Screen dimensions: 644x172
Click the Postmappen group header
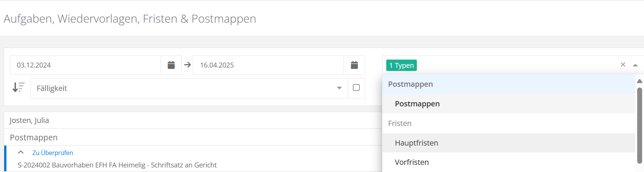(410, 84)
